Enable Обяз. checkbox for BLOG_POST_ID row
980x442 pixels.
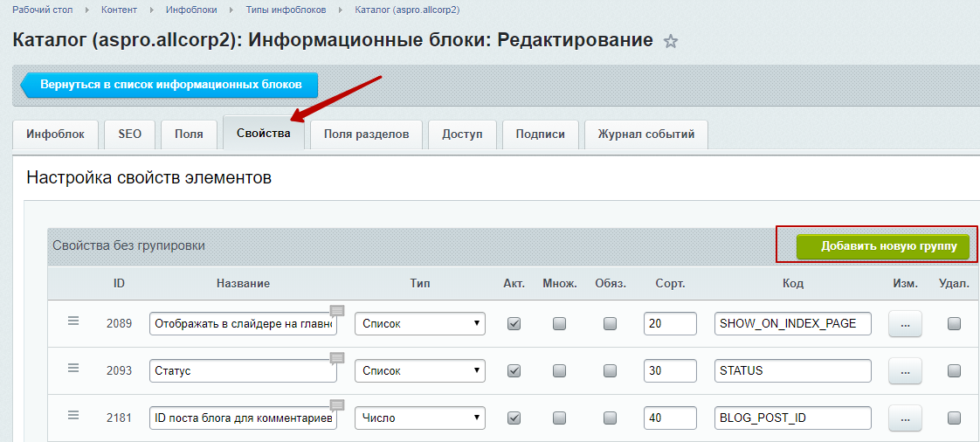pyautogui.click(x=610, y=418)
